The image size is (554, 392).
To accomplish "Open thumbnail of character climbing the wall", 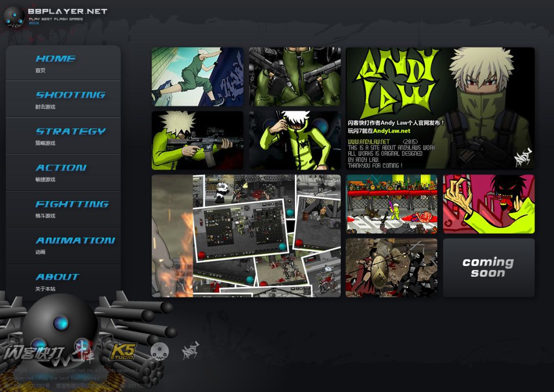I will (x=197, y=76).
